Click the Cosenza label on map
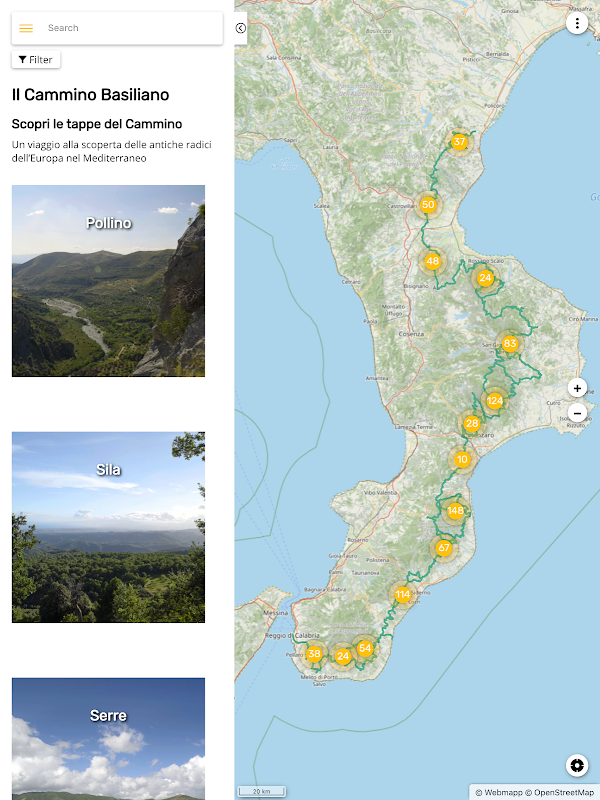Viewport: 600px width, 800px height. (x=411, y=334)
